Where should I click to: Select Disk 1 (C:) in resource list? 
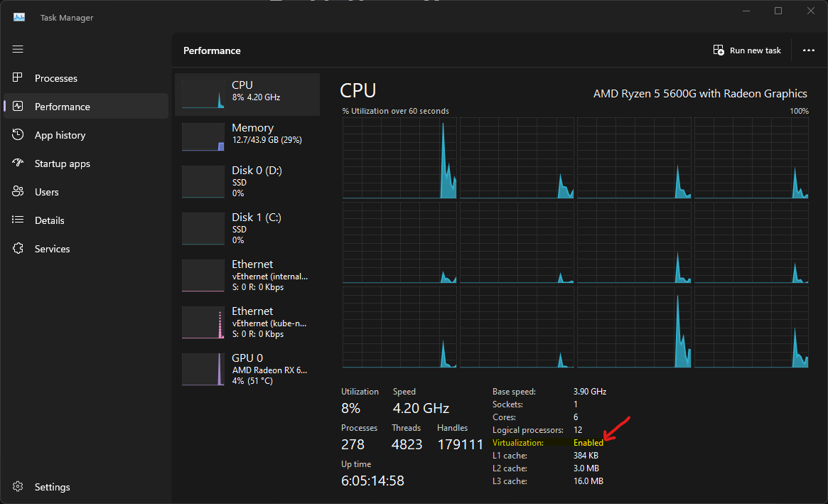247,229
